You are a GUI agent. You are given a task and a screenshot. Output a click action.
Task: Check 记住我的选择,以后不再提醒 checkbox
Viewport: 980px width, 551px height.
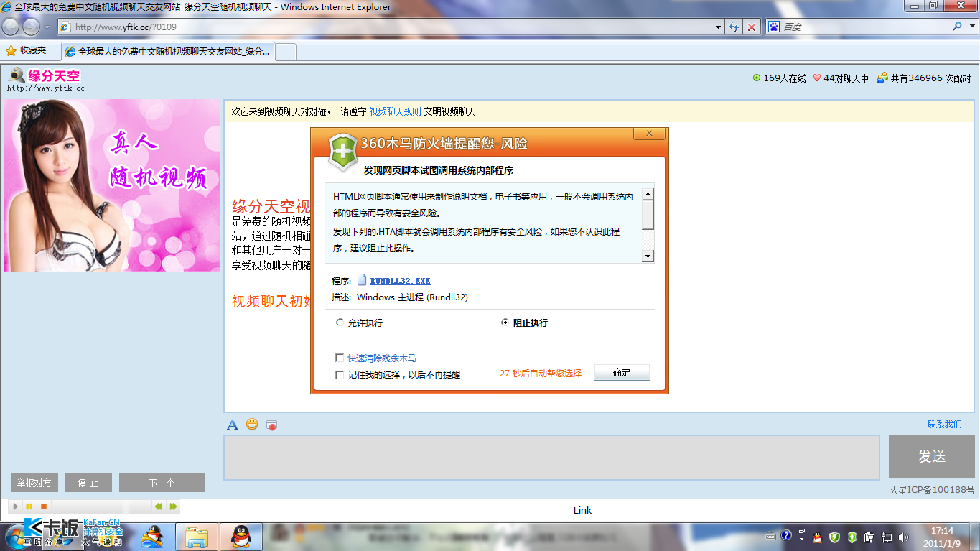[x=340, y=374]
